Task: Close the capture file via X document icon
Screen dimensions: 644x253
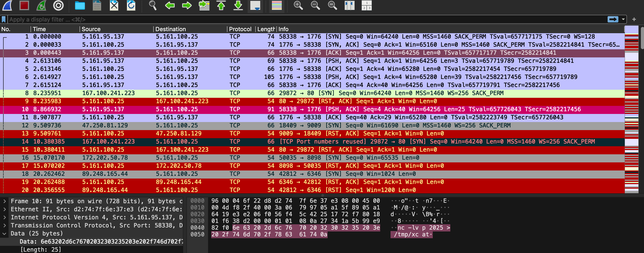Action: (114, 5)
